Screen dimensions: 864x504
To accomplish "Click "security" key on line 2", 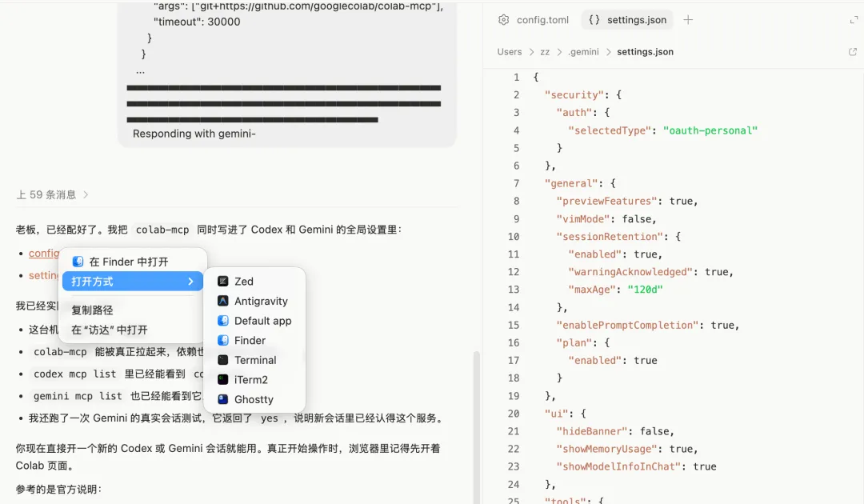I will (574, 94).
